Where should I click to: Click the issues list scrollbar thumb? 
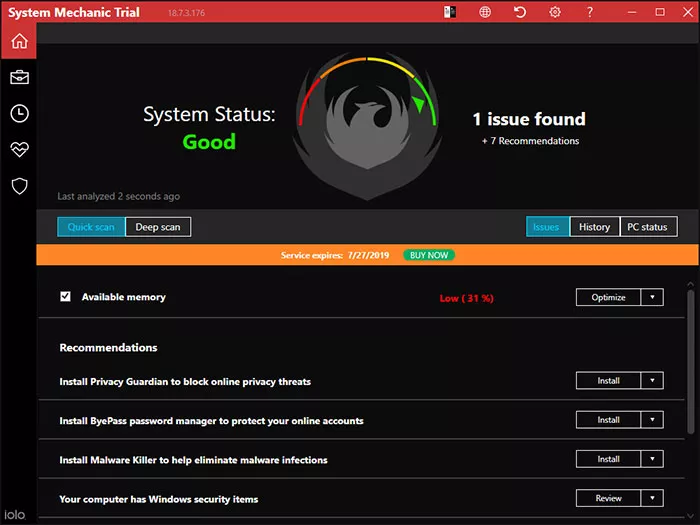click(x=691, y=362)
